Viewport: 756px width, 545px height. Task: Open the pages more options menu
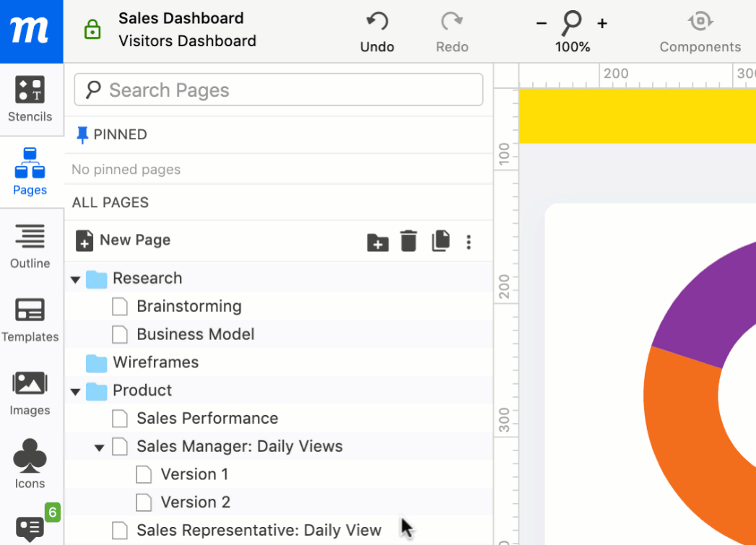click(469, 242)
